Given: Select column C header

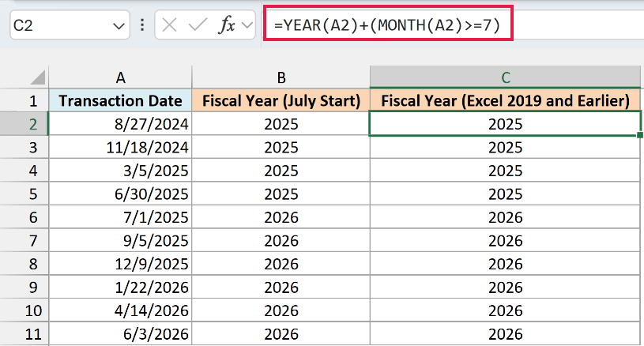Looking at the screenshot, I should (506, 77).
